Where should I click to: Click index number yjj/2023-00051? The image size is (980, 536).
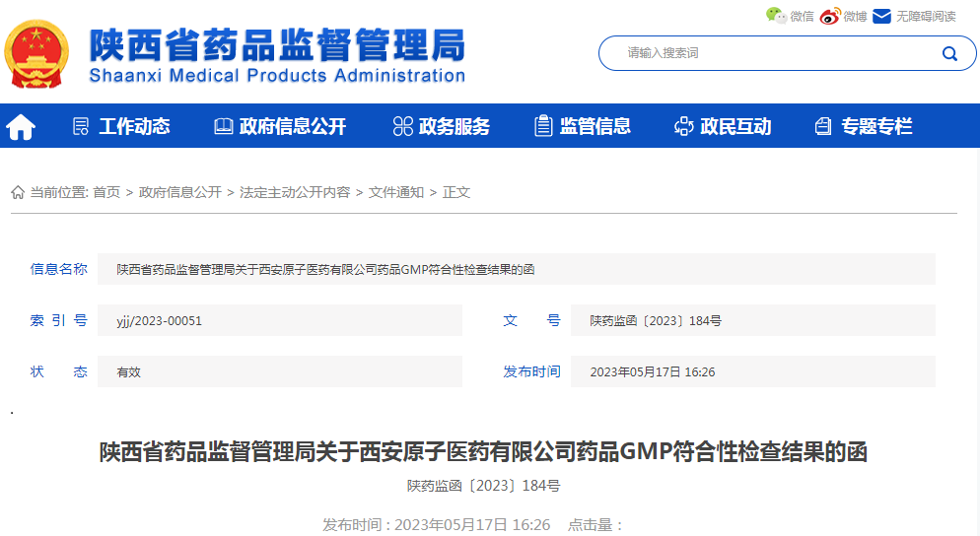(160, 321)
